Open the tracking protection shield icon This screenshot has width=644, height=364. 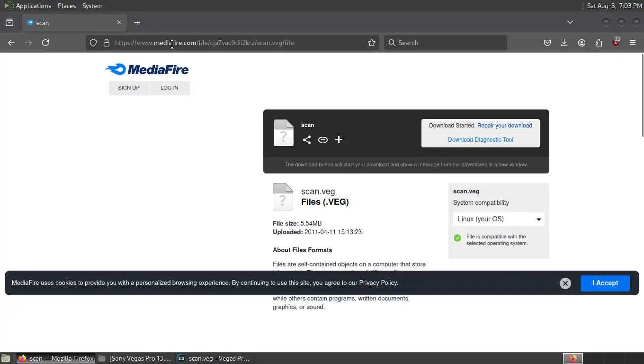point(93,43)
